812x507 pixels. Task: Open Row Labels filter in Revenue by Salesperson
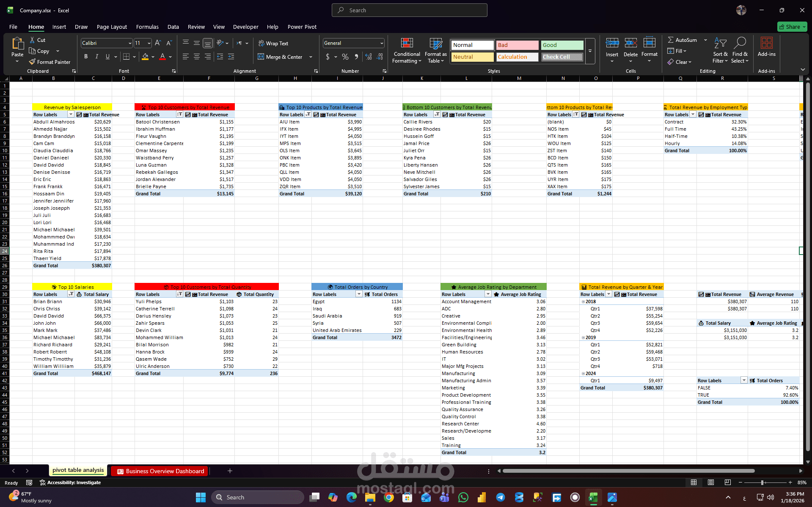point(71,115)
